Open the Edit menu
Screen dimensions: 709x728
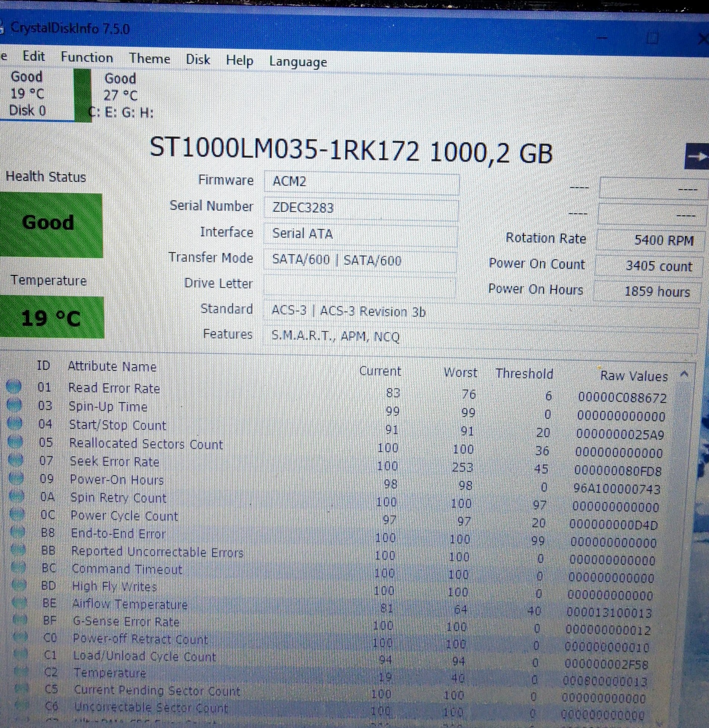coord(33,56)
